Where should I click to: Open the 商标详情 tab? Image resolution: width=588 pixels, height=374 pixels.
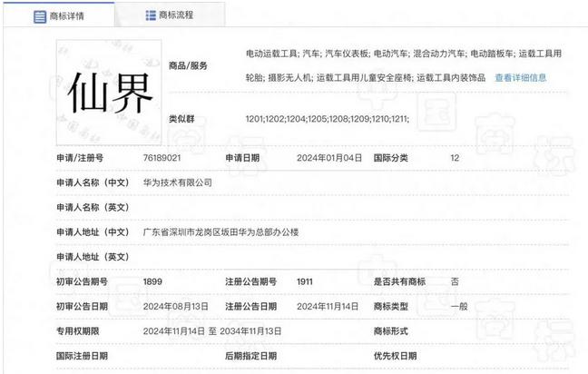[x=59, y=16]
